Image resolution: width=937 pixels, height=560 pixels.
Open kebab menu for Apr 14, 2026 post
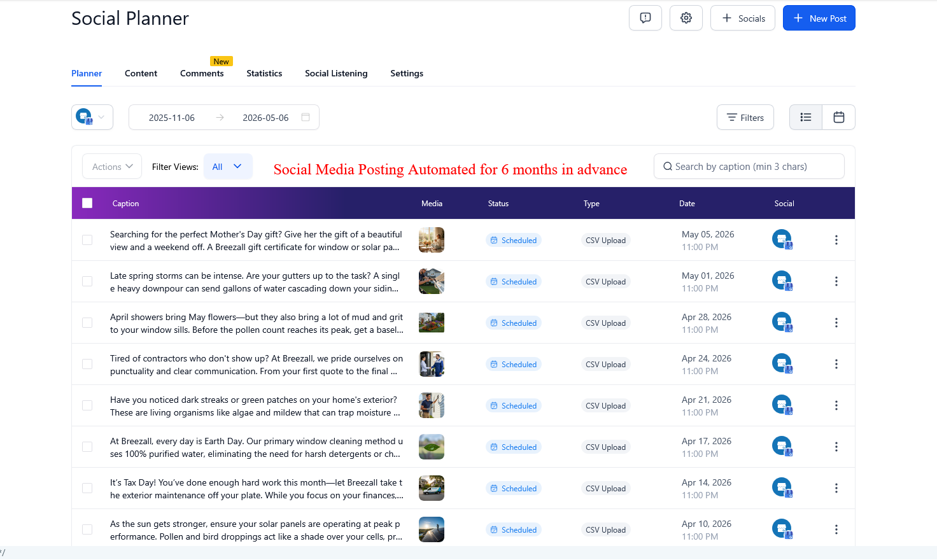[836, 488]
